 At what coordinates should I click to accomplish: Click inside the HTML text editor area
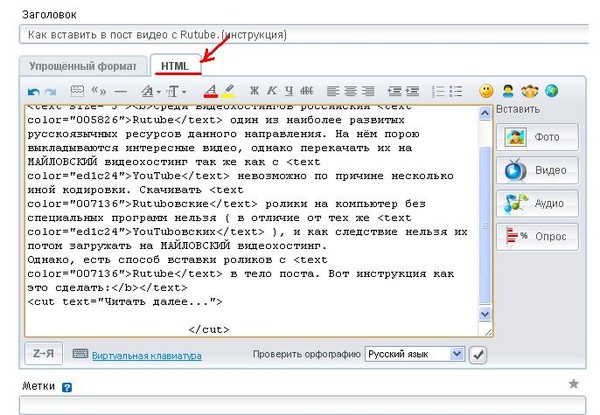pos(251,221)
